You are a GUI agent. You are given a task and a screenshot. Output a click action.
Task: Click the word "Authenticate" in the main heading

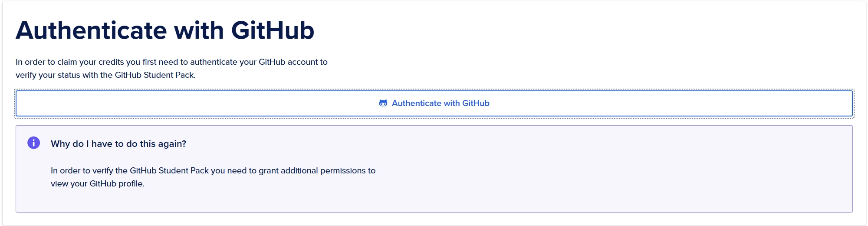[x=91, y=30]
